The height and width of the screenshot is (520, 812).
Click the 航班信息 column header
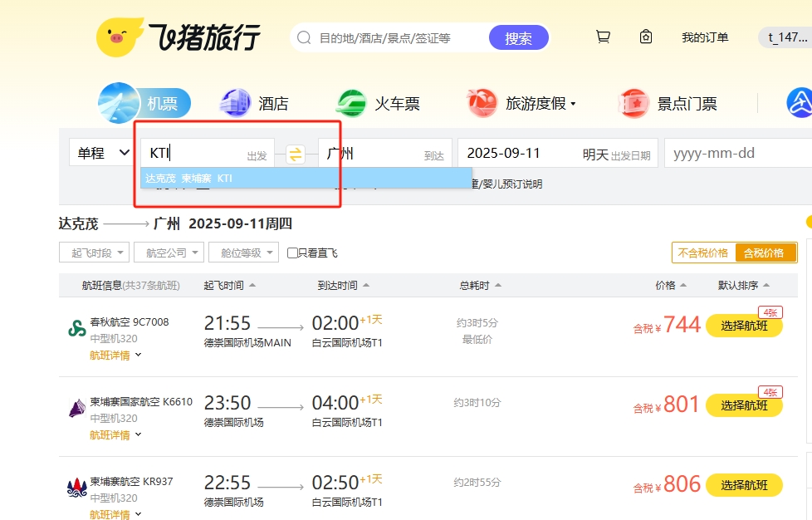pyautogui.click(x=130, y=286)
